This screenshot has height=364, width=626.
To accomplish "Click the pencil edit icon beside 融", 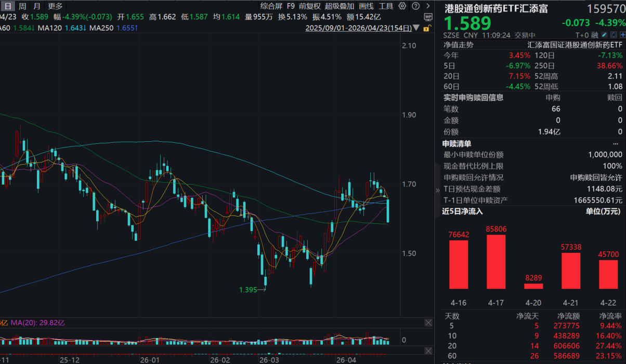I will [604, 35].
